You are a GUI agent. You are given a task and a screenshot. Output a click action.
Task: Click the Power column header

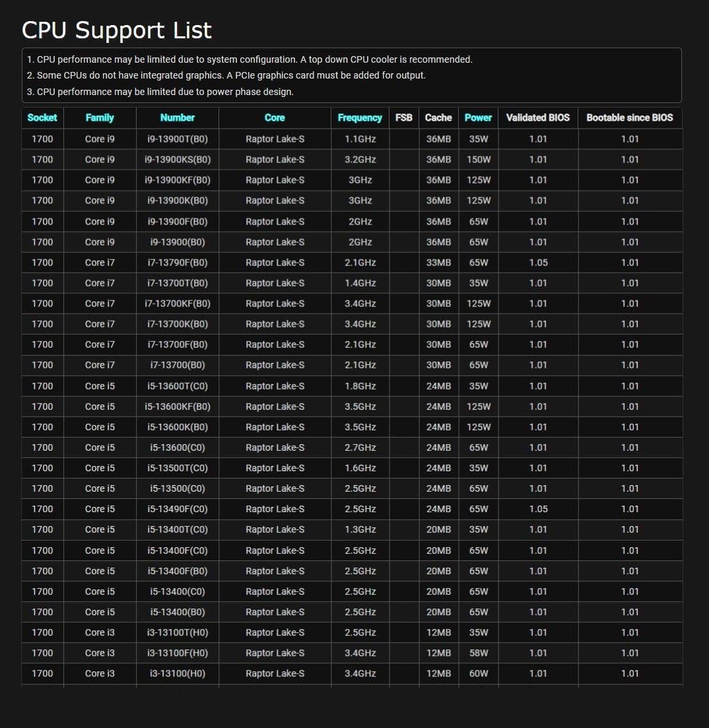[478, 117]
